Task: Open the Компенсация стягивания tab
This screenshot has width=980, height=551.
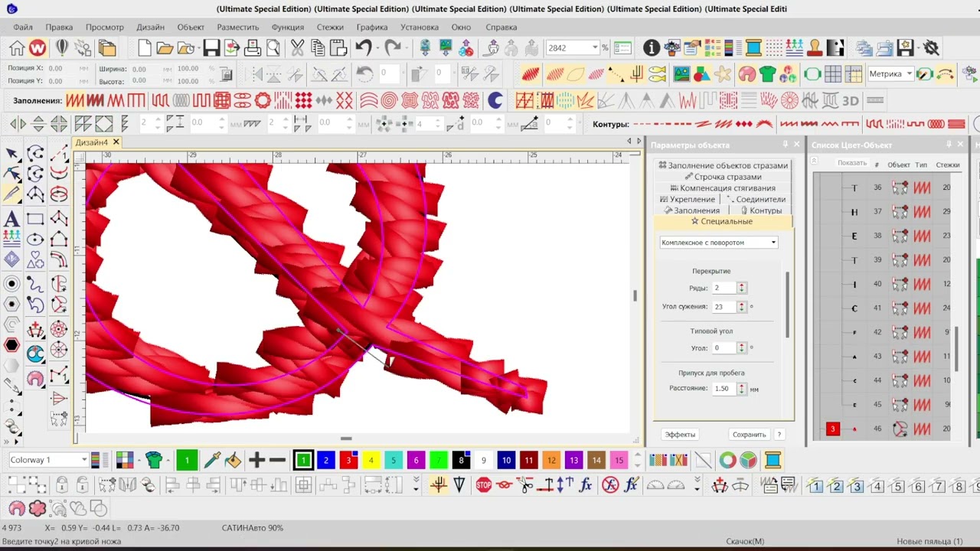Action: (x=722, y=188)
